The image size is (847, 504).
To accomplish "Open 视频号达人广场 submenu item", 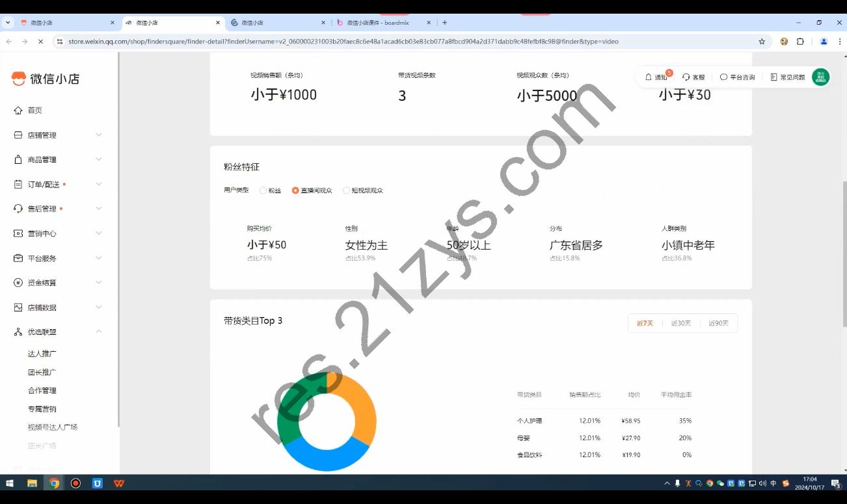I will click(x=53, y=427).
